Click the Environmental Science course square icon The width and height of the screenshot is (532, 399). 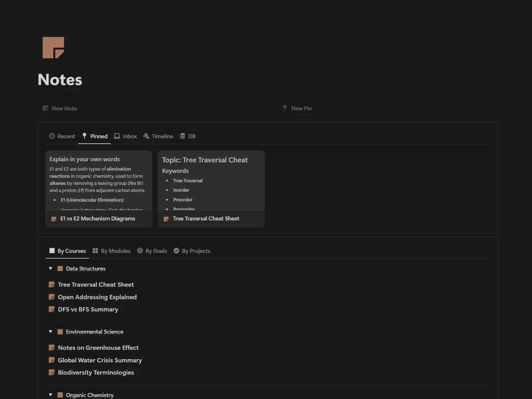tap(60, 332)
